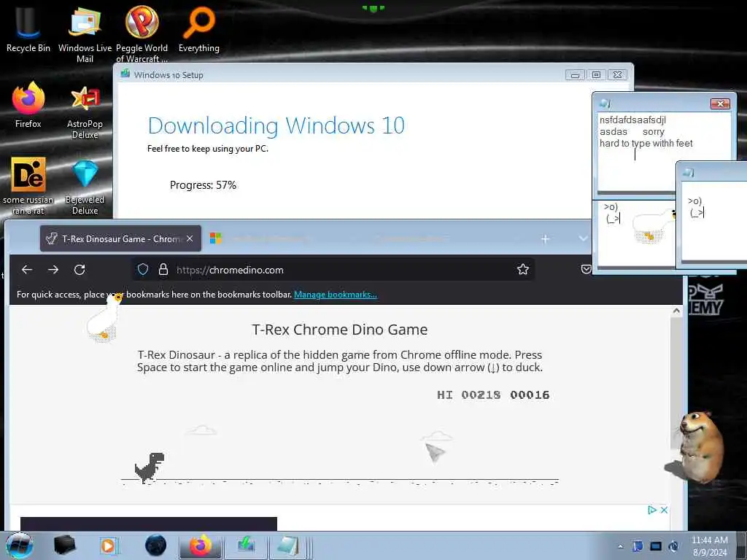Launch Firefox from the desktop icon
Viewport: 747px width, 560px height.
tap(28, 105)
